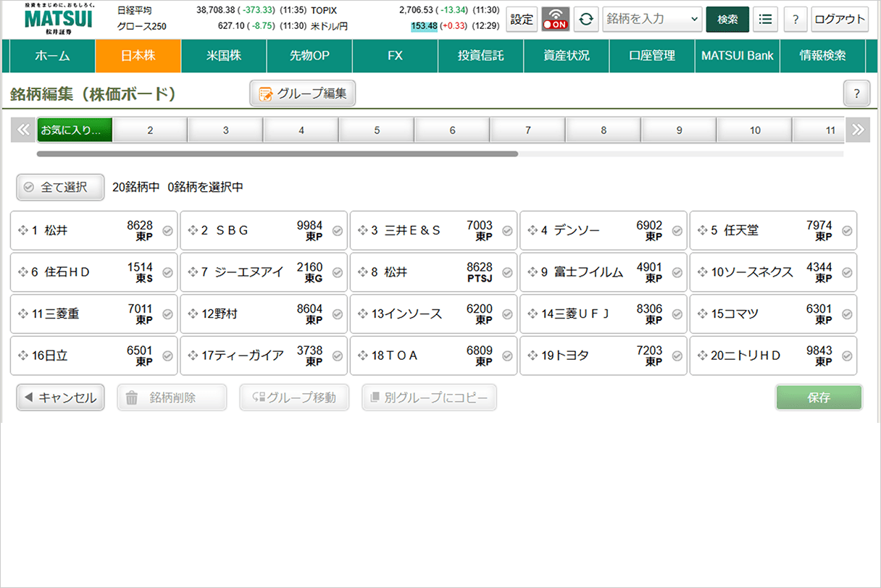Image resolution: width=881 pixels, height=588 pixels.
Task: Open the 米国株 menu
Action: pos(224,56)
